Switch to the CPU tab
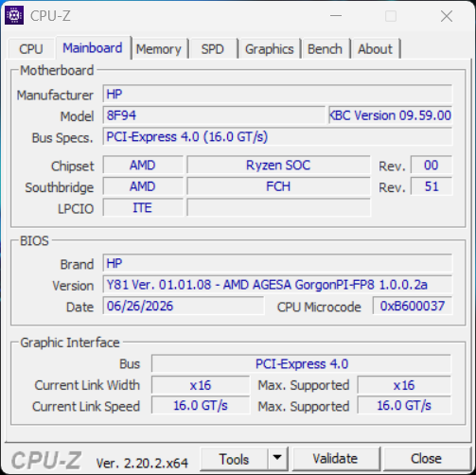The height and width of the screenshot is (475, 476). (31, 49)
